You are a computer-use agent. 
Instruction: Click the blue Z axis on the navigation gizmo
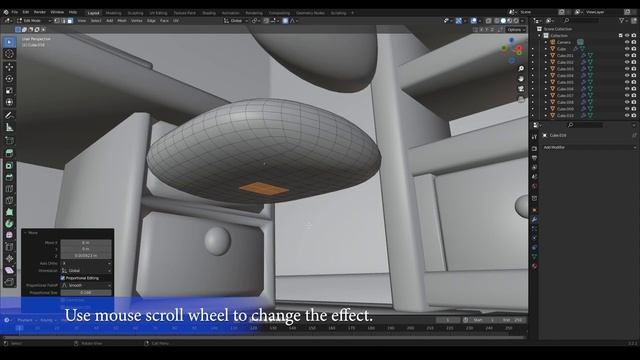coord(511,40)
